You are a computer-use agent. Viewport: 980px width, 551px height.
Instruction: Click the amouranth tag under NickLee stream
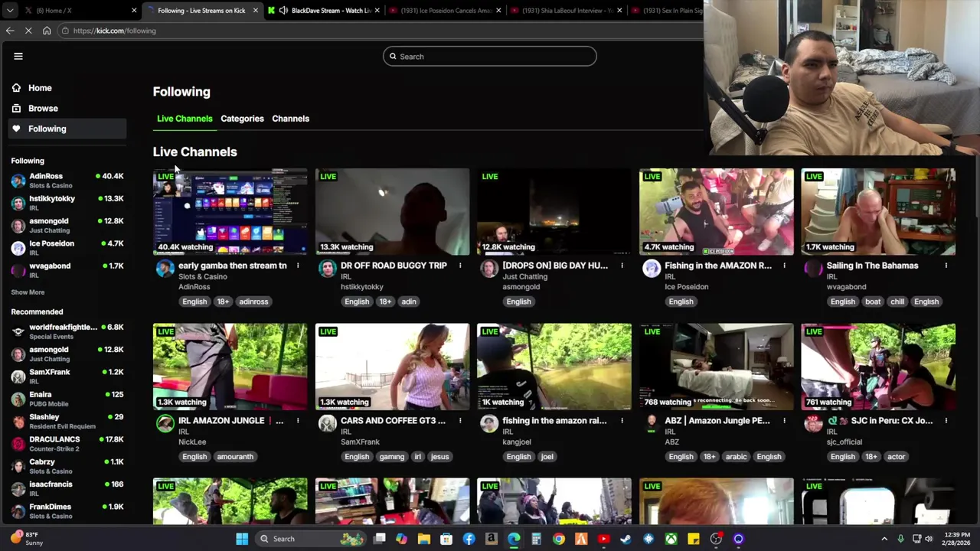[235, 457]
